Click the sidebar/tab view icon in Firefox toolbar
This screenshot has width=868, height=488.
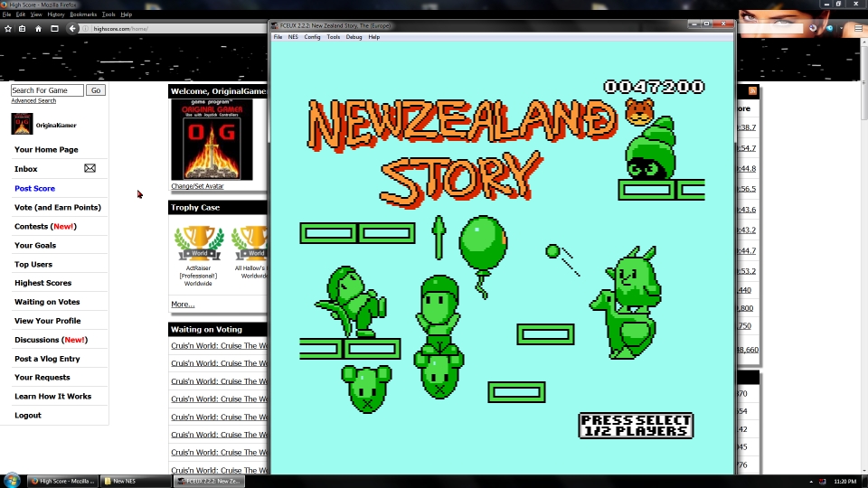click(x=54, y=29)
